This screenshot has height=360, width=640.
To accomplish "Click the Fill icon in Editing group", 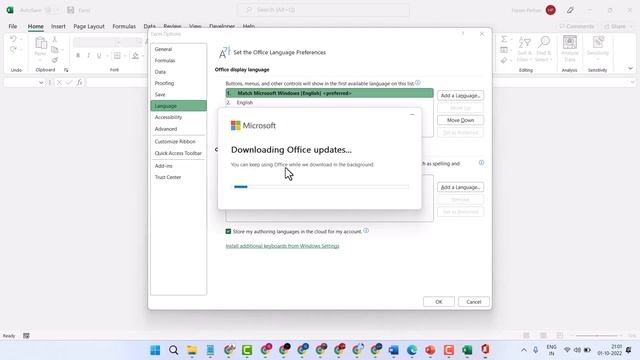I will click(504, 50).
